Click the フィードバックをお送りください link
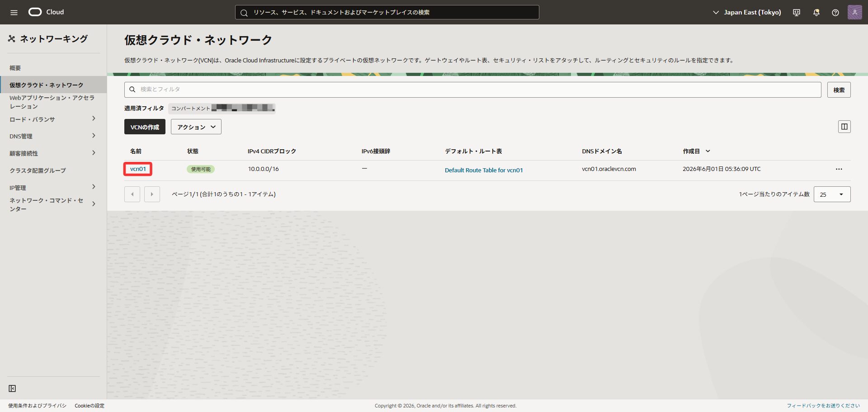The height and width of the screenshot is (412, 868). (823, 406)
